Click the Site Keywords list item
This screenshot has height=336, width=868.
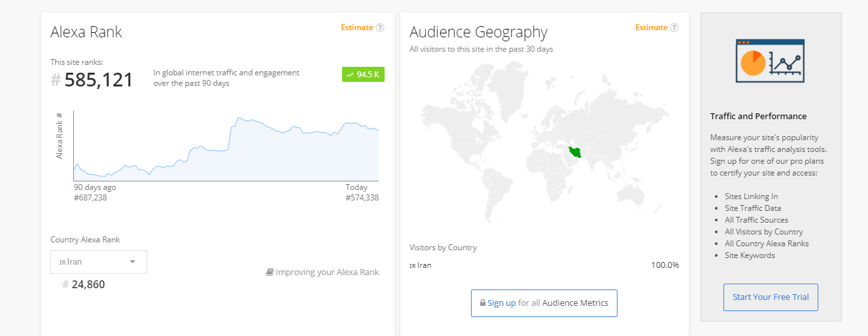click(750, 255)
